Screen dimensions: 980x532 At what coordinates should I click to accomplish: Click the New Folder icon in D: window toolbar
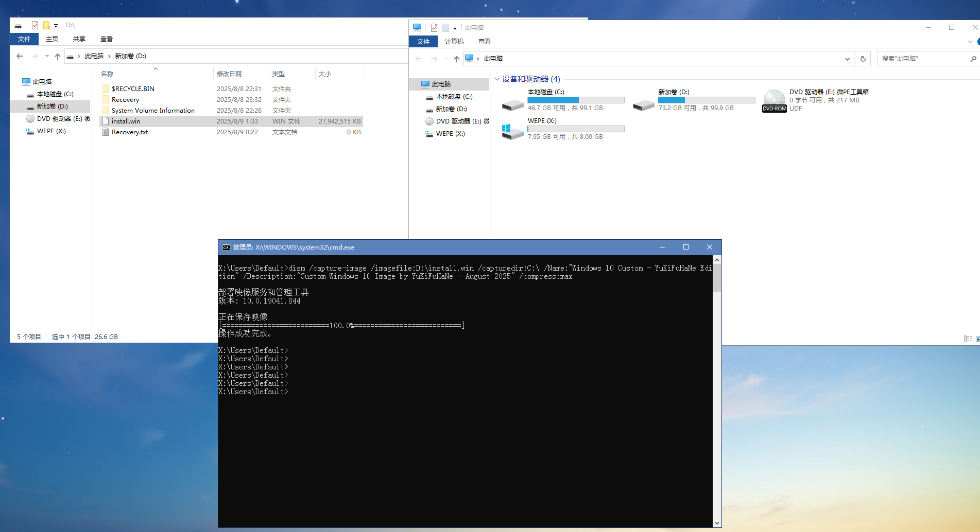(x=46, y=25)
